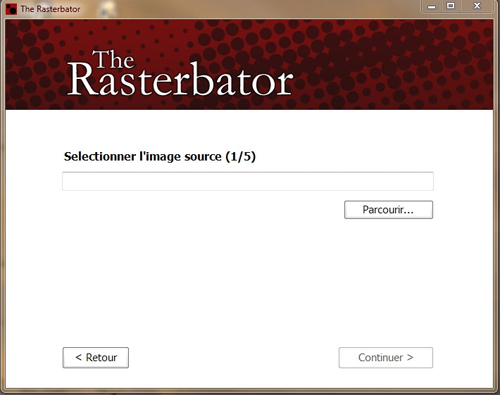Click the Selectionner l'image source heading

click(143, 156)
